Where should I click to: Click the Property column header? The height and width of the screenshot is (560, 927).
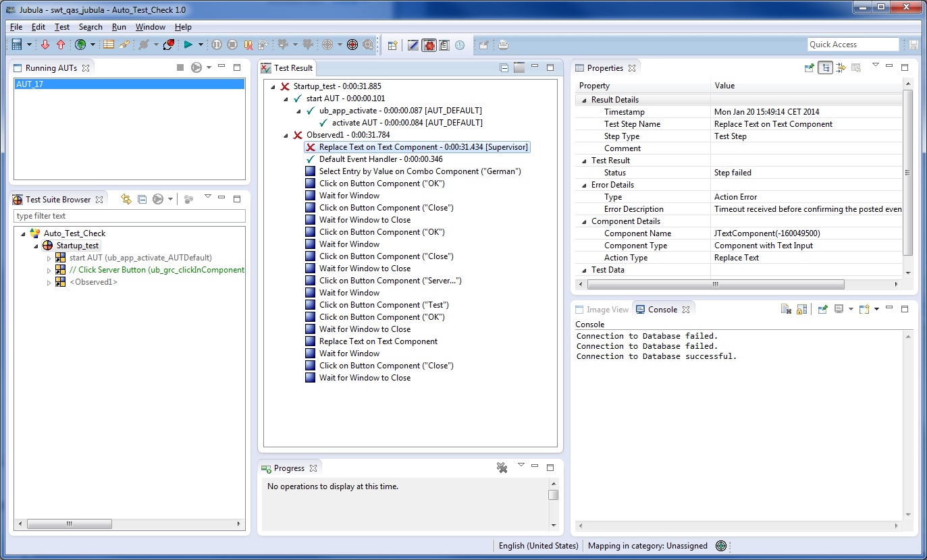[643, 86]
